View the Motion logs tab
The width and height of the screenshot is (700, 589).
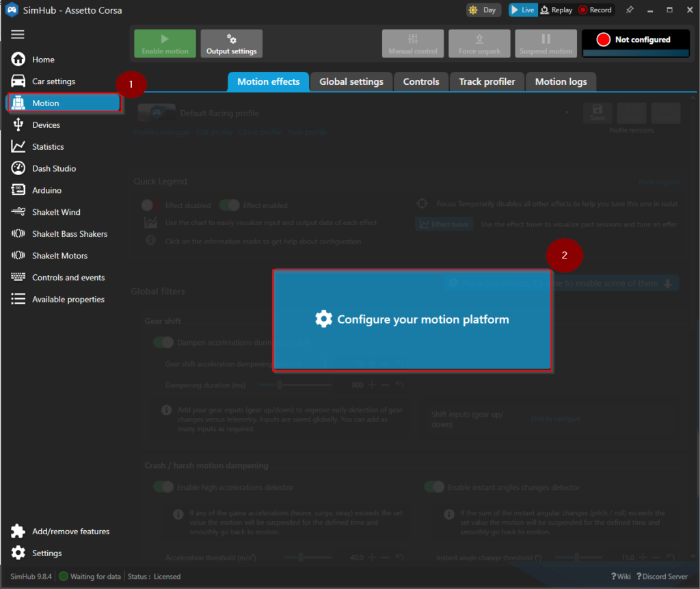(561, 82)
